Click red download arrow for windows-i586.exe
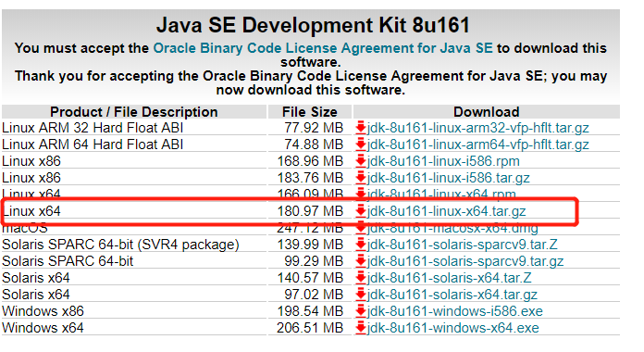Viewport: 644px width, 352px height. click(361, 311)
